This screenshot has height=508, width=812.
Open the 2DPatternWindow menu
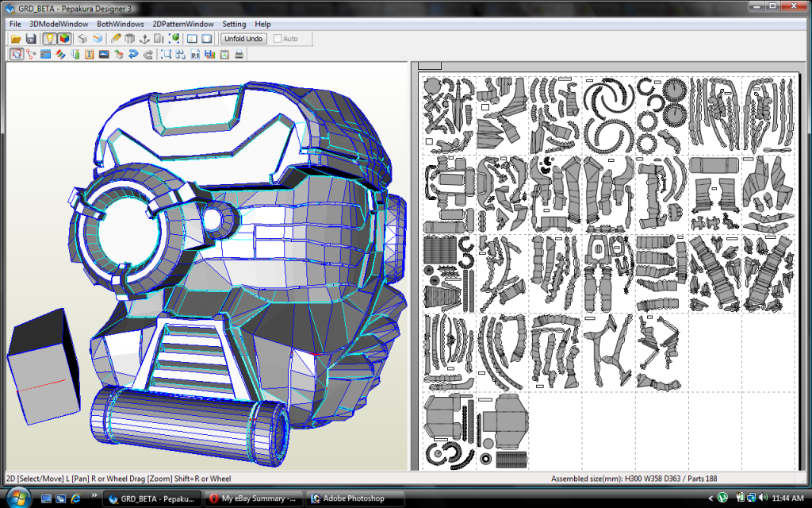tap(183, 24)
